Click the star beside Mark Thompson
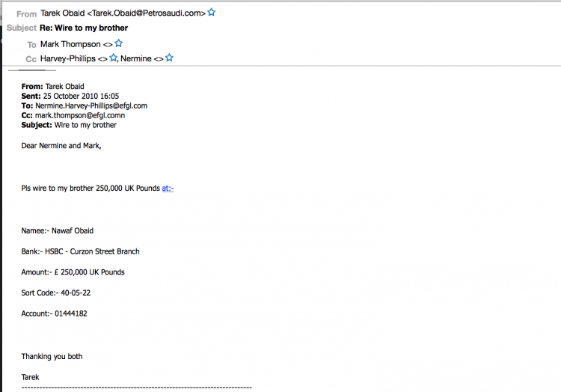This screenshot has width=561, height=392. [118, 43]
